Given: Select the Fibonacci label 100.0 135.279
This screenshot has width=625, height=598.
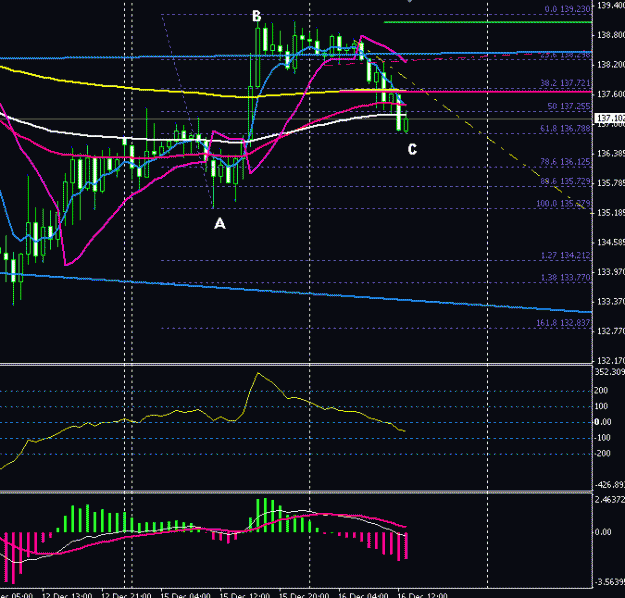Looking at the screenshot, I should point(563,204).
